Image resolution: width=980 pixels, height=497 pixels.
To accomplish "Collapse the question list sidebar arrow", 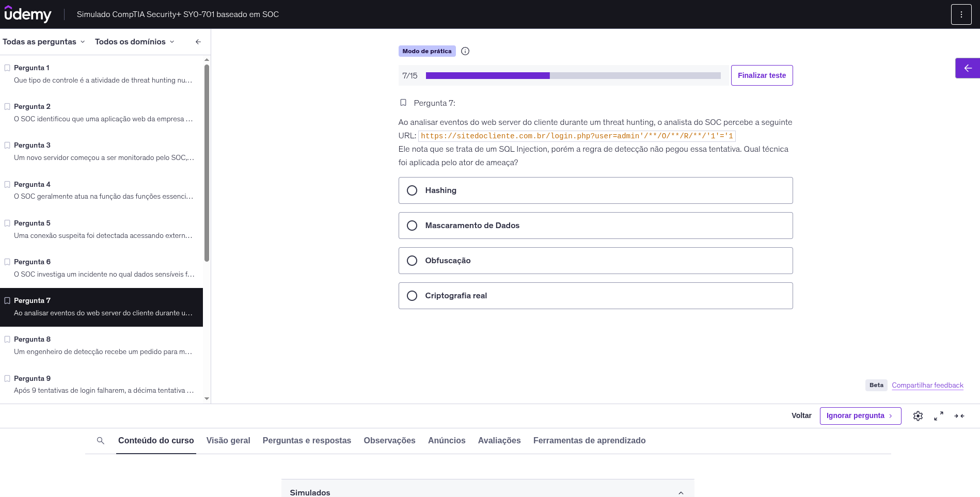I will pyautogui.click(x=198, y=42).
